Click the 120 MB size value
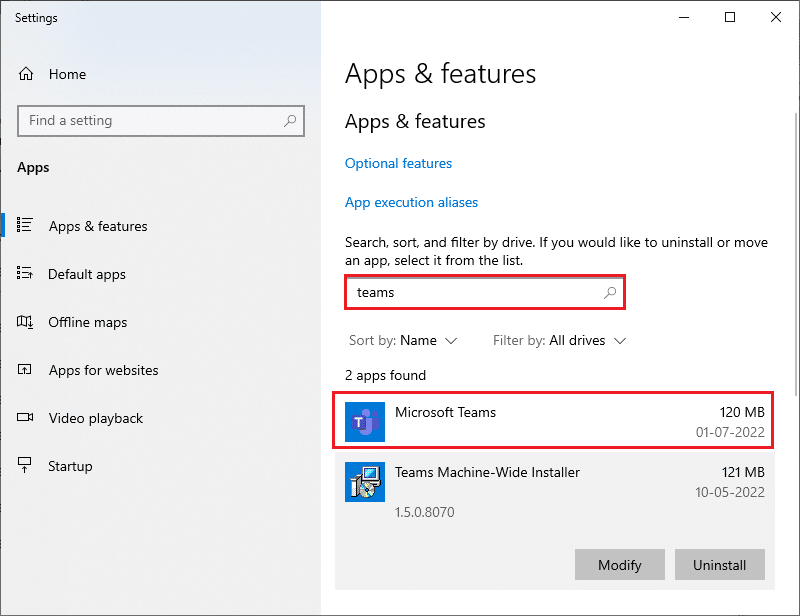The image size is (800, 616). (x=742, y=412)
